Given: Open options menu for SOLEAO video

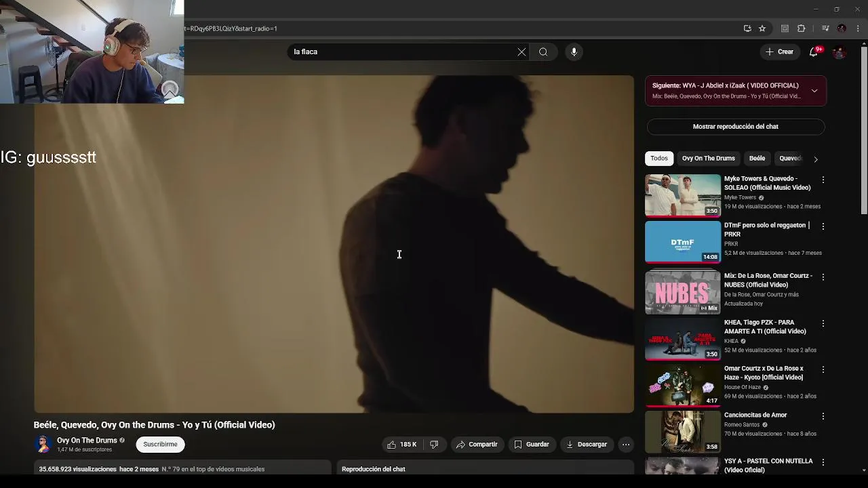Looking at the screenshot, I should [823, 180].
